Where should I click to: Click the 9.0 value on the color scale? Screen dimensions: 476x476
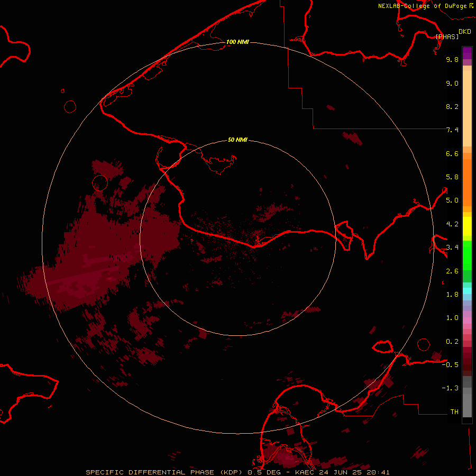(x=452, y=83)
